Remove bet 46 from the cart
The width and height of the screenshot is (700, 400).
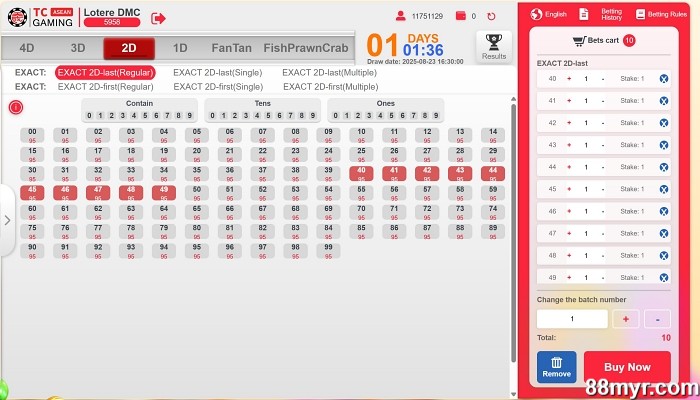tap(664, 211)
